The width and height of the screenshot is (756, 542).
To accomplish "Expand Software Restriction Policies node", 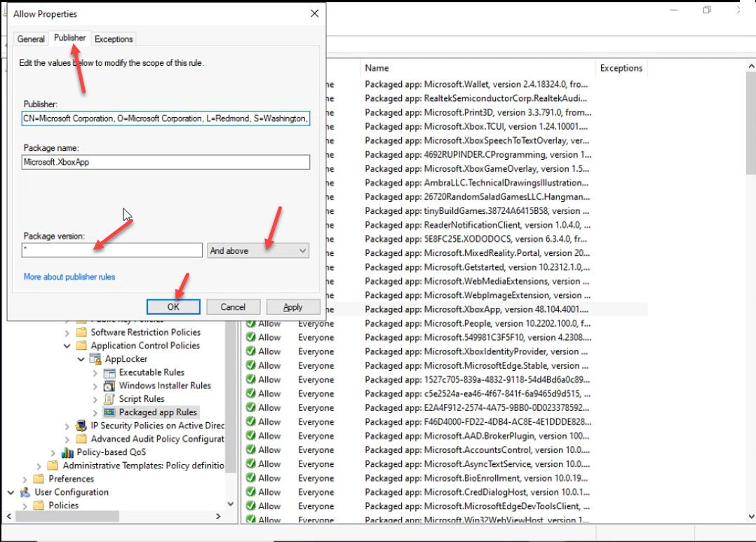I will 67,333.
